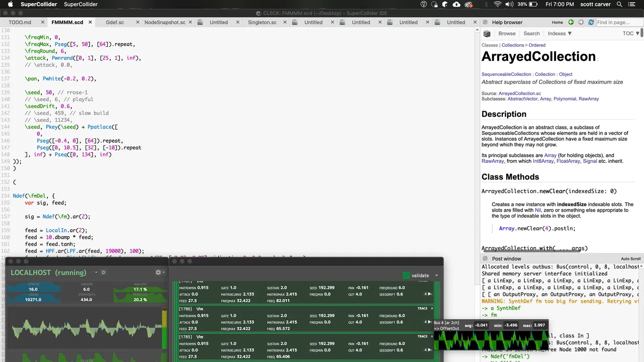Click Home in the Help browser

[557, 22]
